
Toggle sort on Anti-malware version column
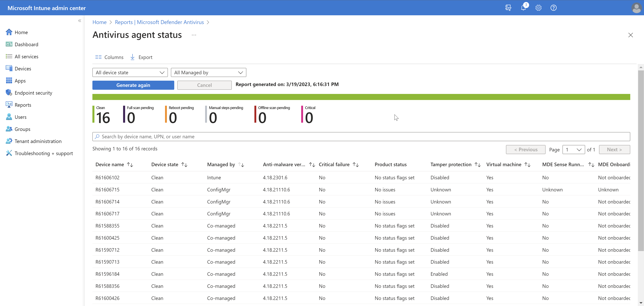pos(312,165)
